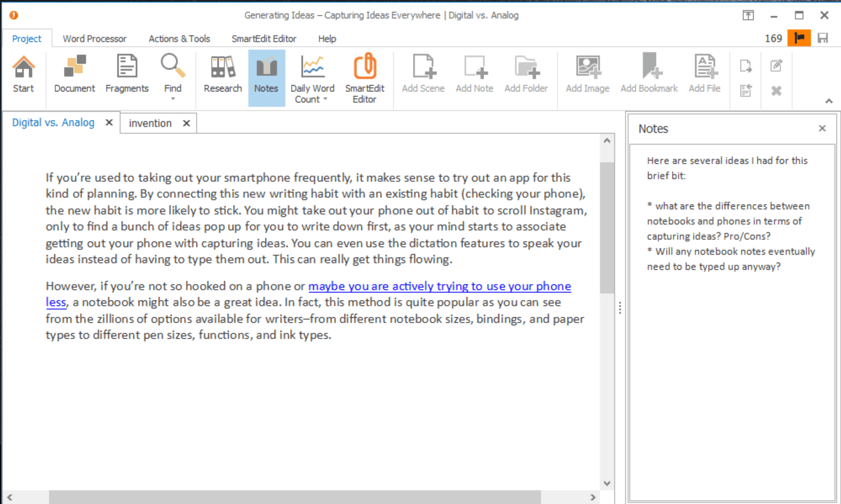Viewport: 841px width, 504px height.
Task: Click the orange flag icon
Action: [x=799, y=38]
